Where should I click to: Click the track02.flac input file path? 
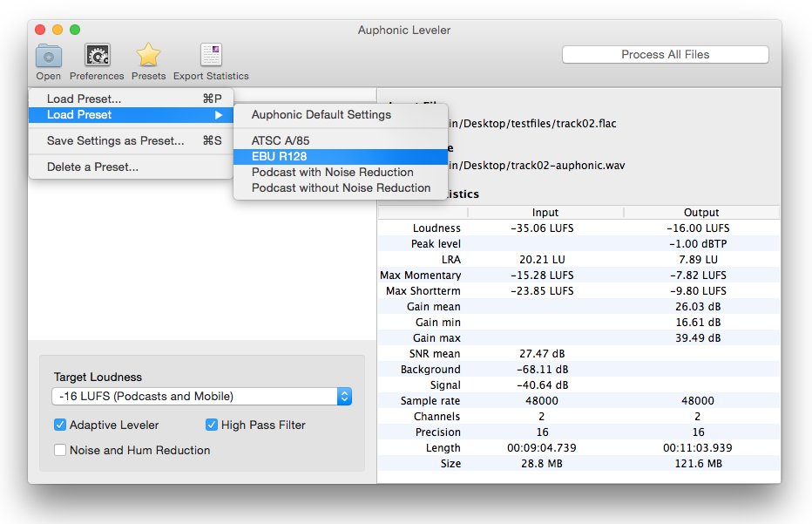click(533, 123)
